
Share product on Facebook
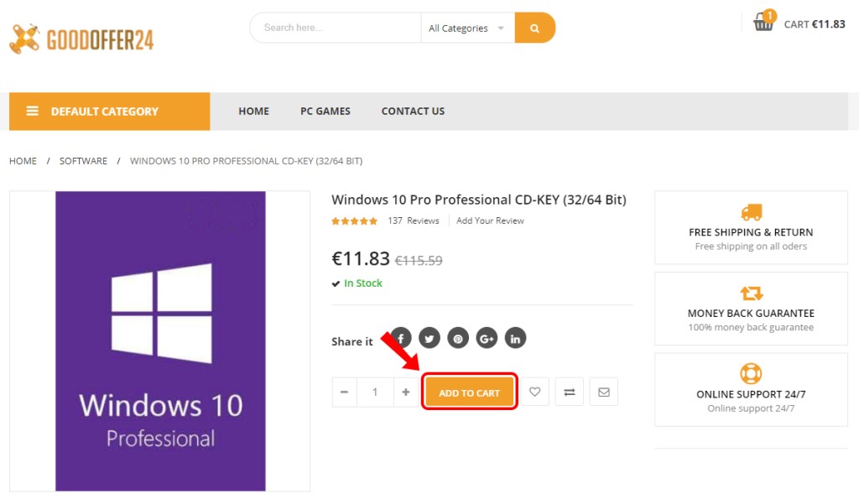coord(401,338)
